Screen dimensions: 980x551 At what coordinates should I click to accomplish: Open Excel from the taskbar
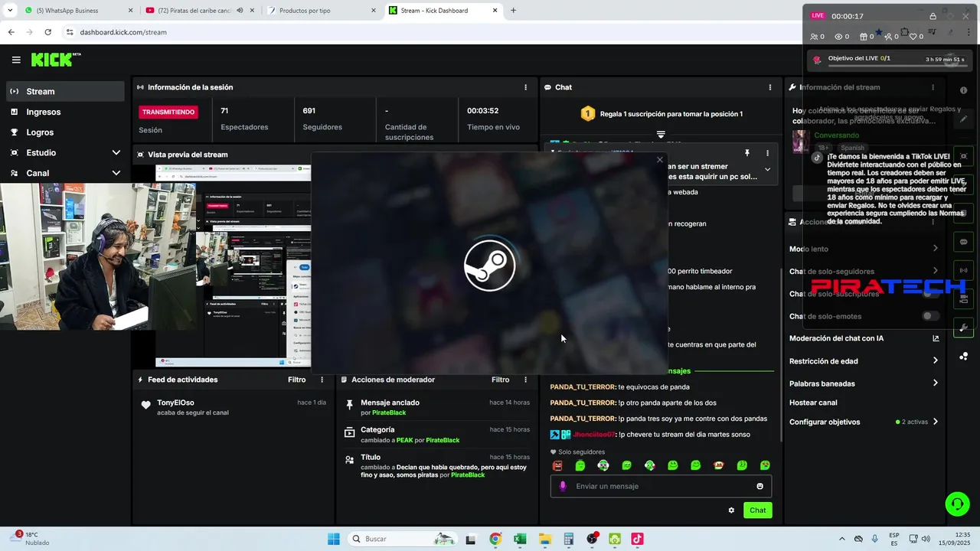(519, 539)
